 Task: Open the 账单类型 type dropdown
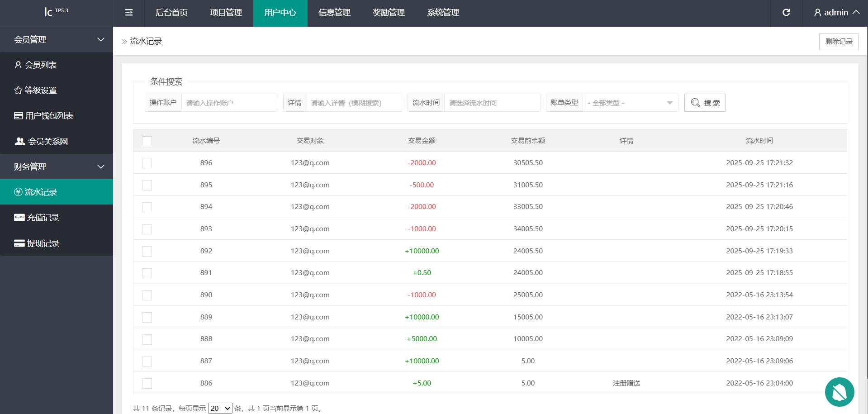click(630, 103)
